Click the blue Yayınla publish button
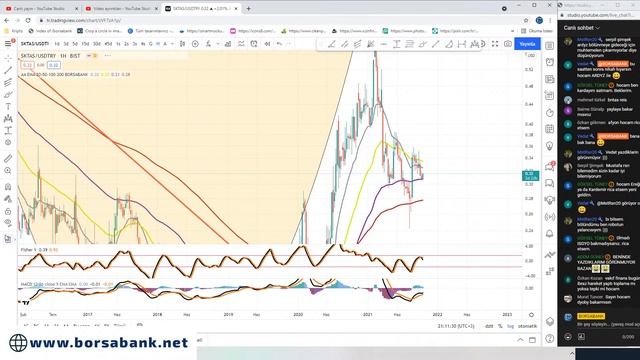 (527, 44)
